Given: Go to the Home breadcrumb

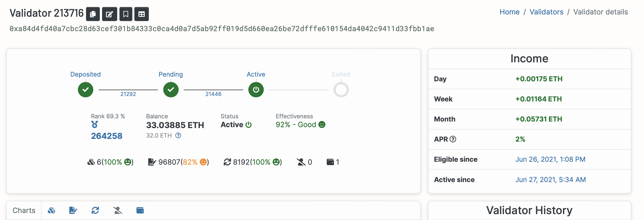Looking at the screenshot, I should [509, 12].
